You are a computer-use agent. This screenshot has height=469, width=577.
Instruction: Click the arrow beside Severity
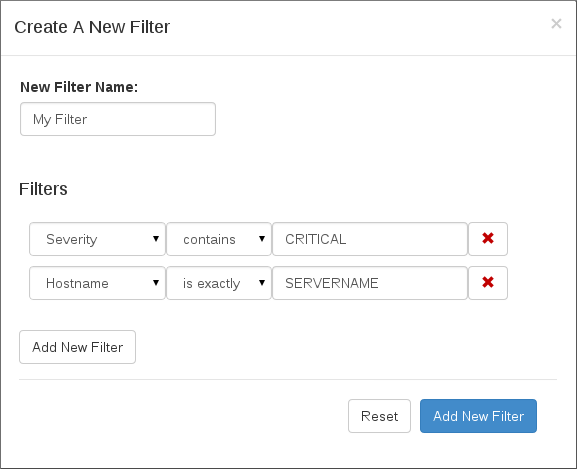tap(156, 239)
